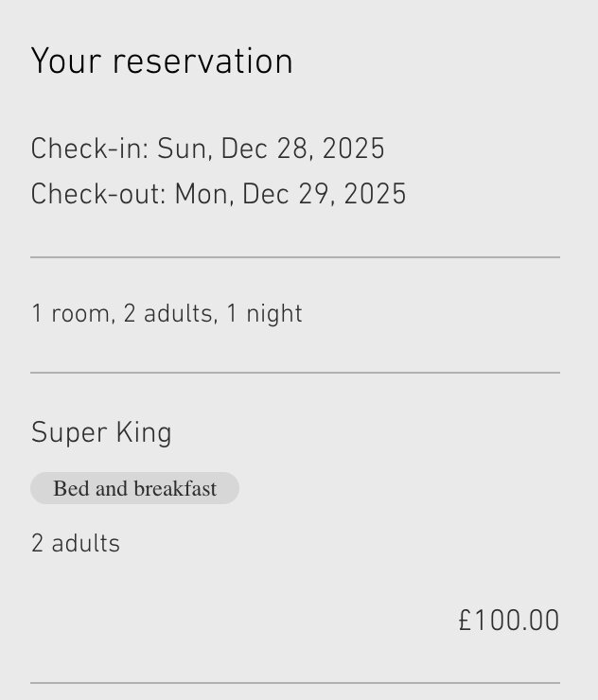Click the year 2025 in check-out line

coord(375,195)
